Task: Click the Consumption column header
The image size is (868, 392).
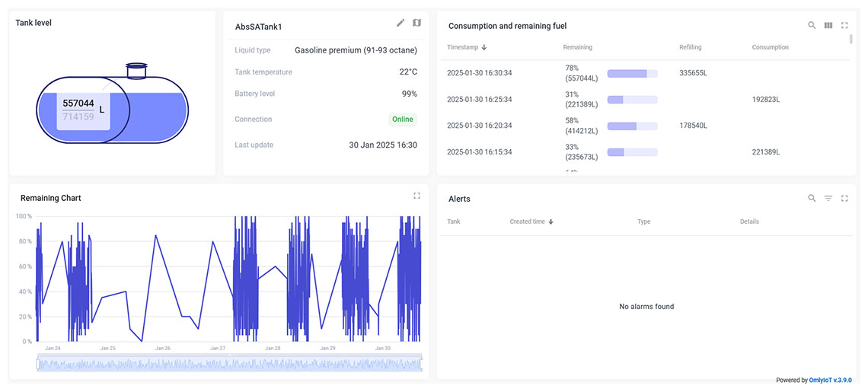Action: click(x=770, y=47)
